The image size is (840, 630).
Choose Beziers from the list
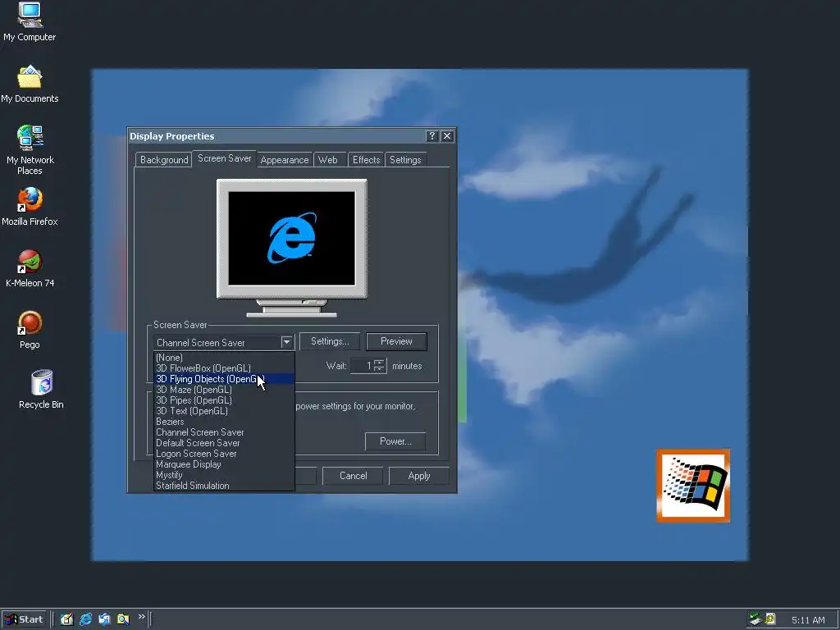tap(224, 422)
